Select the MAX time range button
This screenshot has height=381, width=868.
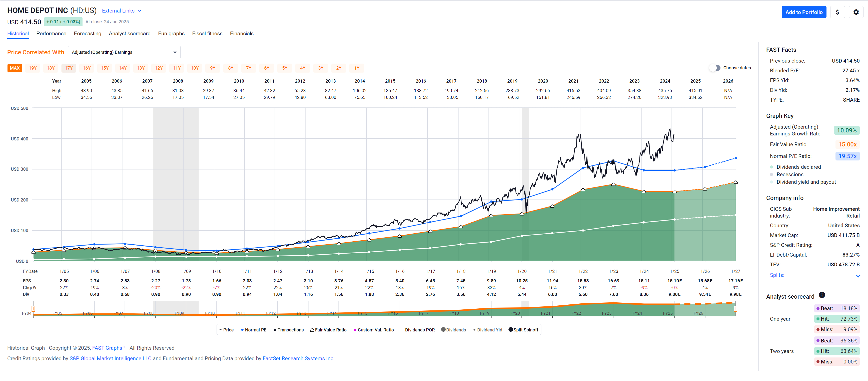(x=15, y=68)
